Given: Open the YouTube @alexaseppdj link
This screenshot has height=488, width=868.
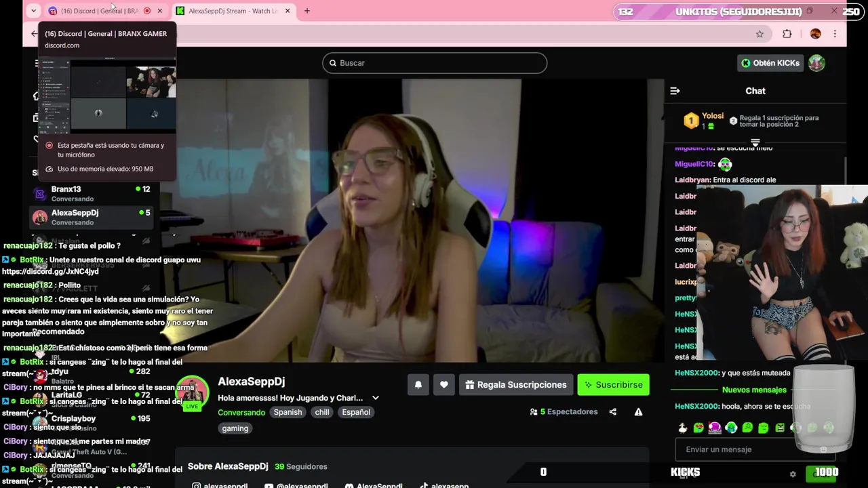Looking at the screenshot, I should pyautogui.click(x=296, y=485).
